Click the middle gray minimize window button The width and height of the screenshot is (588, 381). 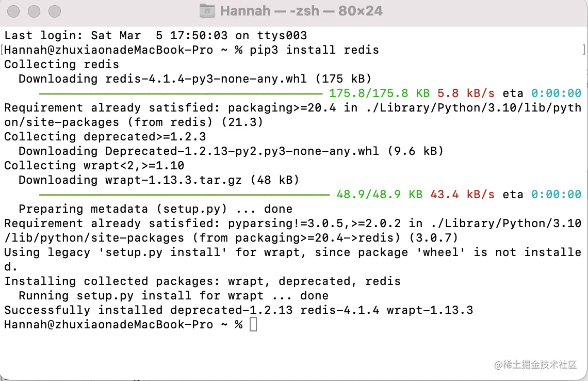(x=35, y=11)
